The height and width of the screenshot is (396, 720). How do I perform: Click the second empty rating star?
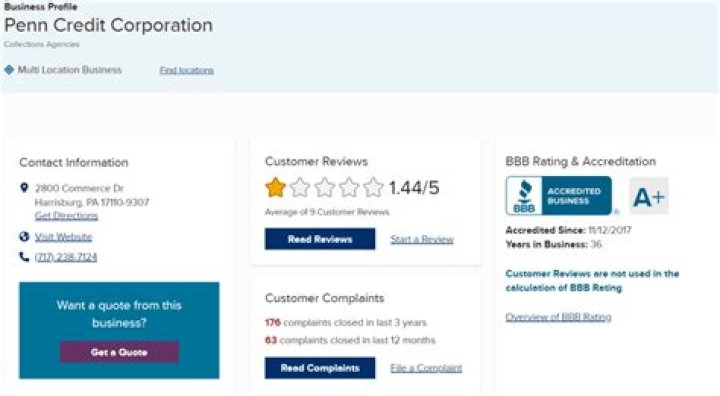coord(300,187)
